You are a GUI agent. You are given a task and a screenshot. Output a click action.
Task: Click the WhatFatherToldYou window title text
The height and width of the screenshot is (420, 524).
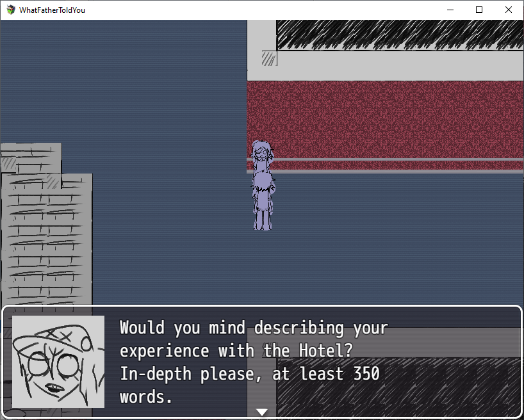pyautogui.click(x=52, y=10)
